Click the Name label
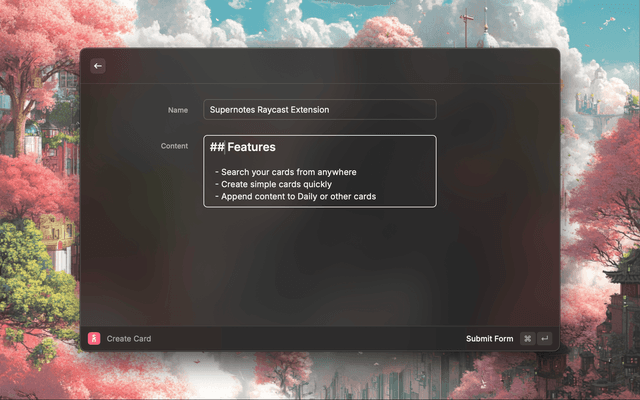 click(x=178, y=110)
